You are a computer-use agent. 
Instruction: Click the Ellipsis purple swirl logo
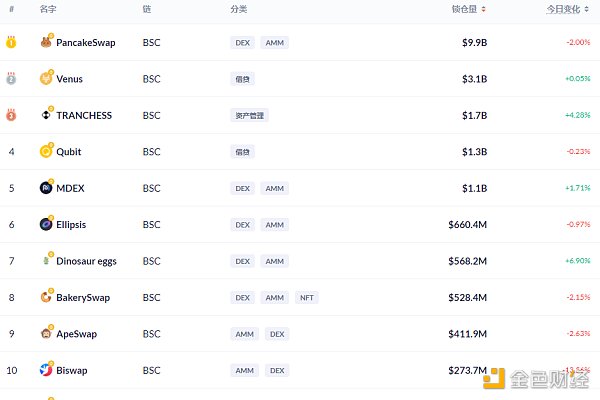click(x=46, y=224)
